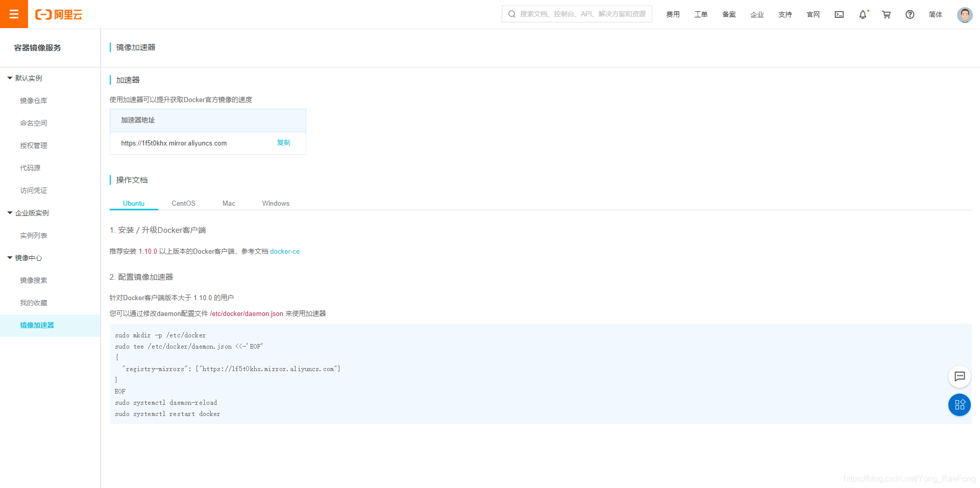The width and height of the screenshot is (980, 488).
Task: Open the chat feedback floating button
Action: 960,377
